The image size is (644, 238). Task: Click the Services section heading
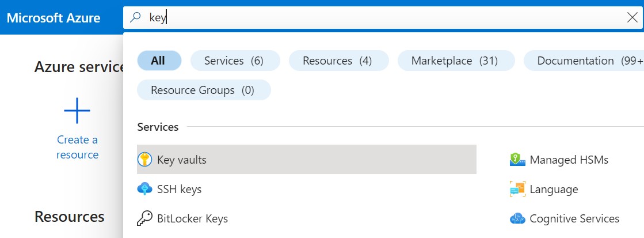click(x=158, y=127)
